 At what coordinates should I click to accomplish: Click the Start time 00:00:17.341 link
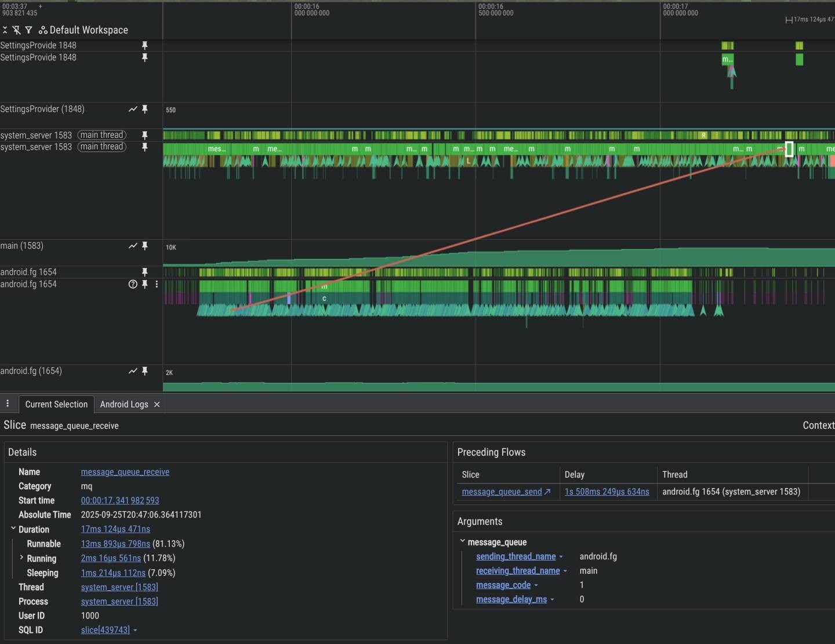click(119, 500)
